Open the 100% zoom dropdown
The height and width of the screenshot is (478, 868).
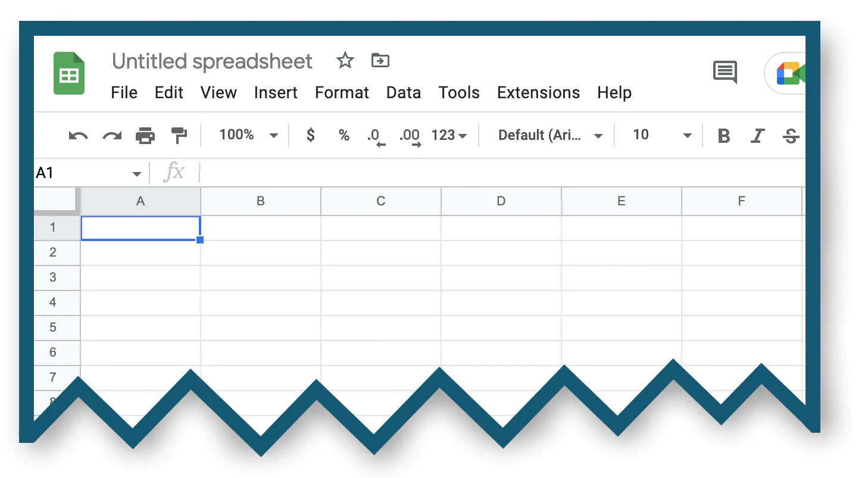pyautogui.click(x=248, y=135)
